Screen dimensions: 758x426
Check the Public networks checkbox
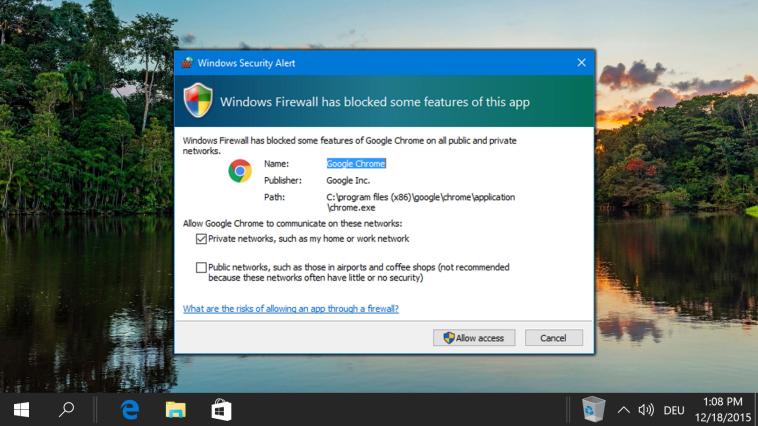(201, 267)
